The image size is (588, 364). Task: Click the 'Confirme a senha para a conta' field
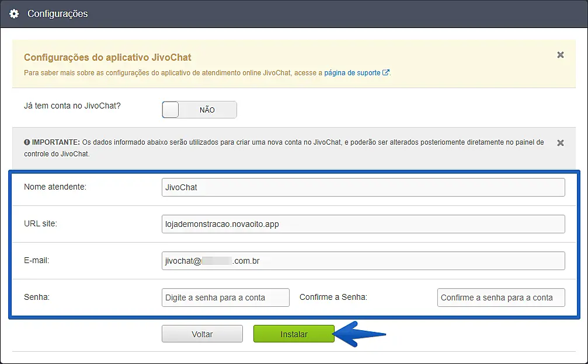[500, 297]
